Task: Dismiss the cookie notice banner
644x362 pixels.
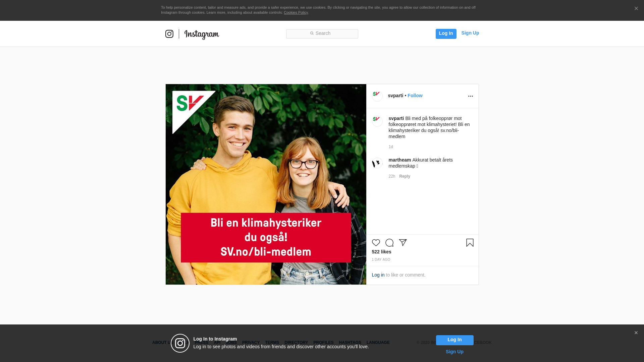Action: point(636,8)
